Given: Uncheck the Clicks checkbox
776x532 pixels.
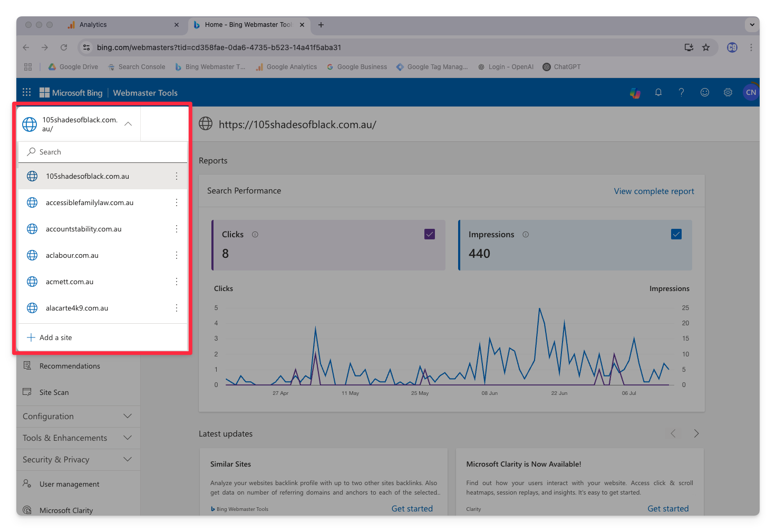Looking at the screenshot, I should (430, 234).
